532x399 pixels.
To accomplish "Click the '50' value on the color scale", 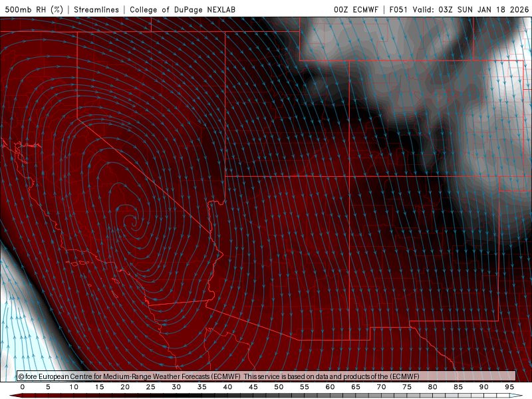I will click(279, 387).
